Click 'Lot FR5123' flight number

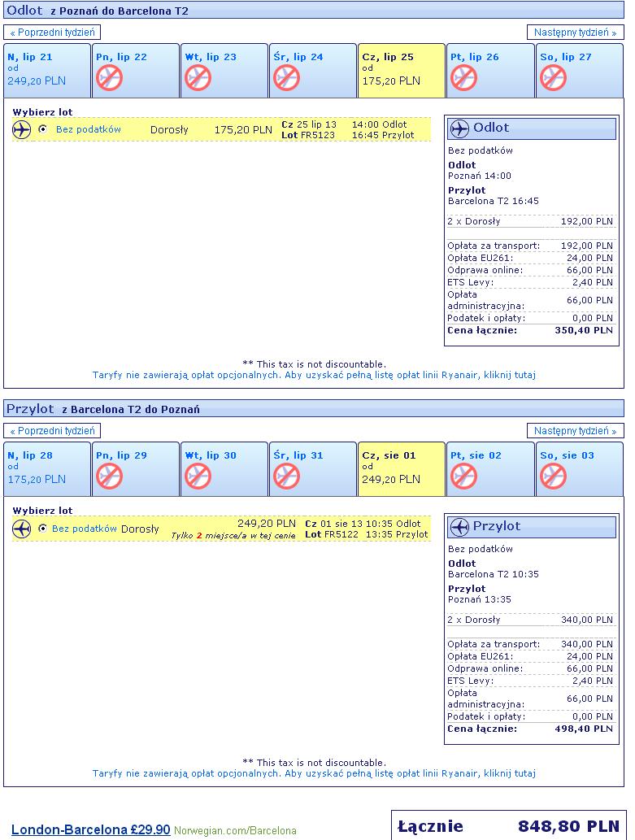[308, 135]
